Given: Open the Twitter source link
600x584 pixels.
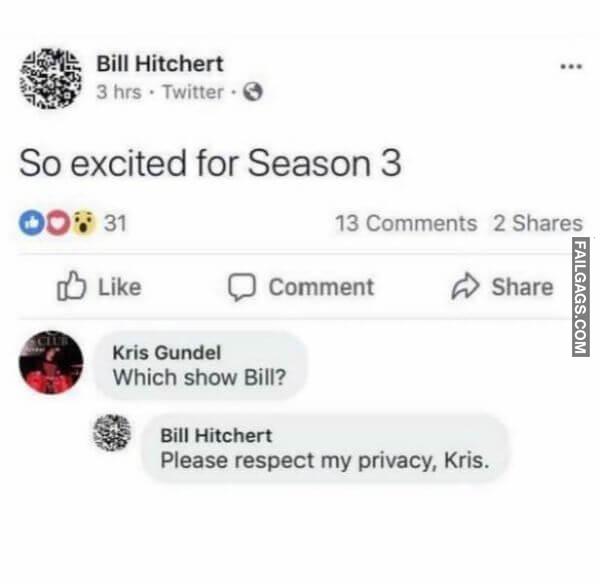Looking at the screenshot, I should (x=193, y=92).
